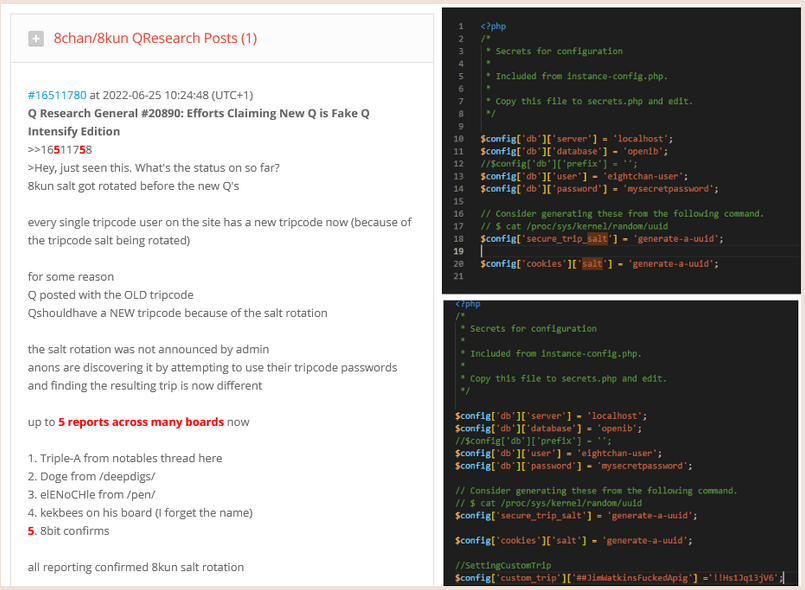The image size is (805, 590).
Task: Select list item '2. Doge from /deepdigs/'
Action: pyautogui.click(x=91, y=476)
